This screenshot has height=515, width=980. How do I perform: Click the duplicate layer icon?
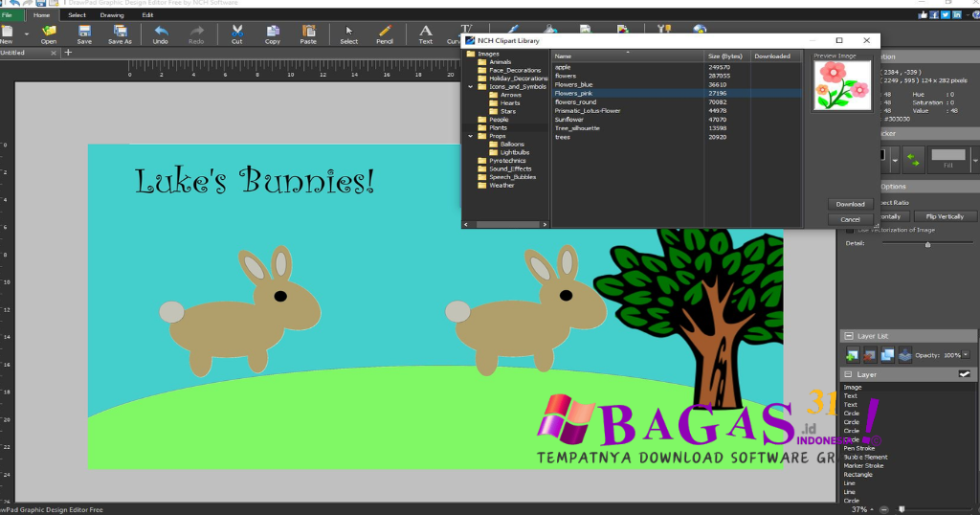coord(887,355)
